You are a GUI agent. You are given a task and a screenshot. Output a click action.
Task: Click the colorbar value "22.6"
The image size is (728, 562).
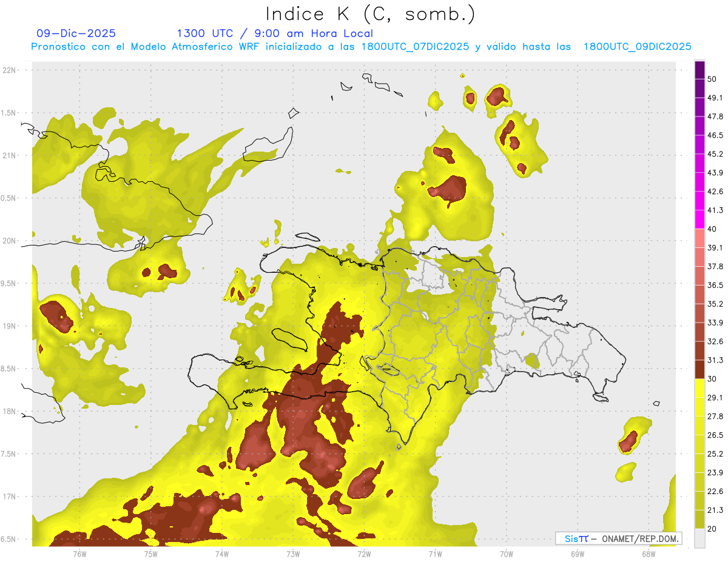715,492
